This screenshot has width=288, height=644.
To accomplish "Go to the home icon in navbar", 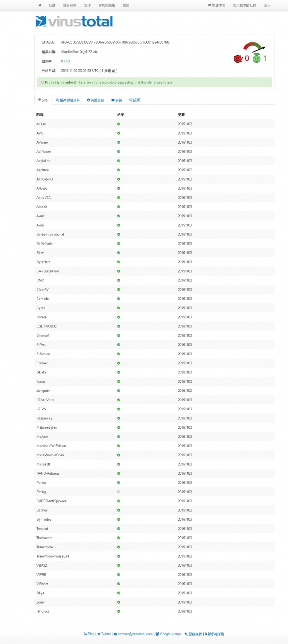I will click(40, 6).
